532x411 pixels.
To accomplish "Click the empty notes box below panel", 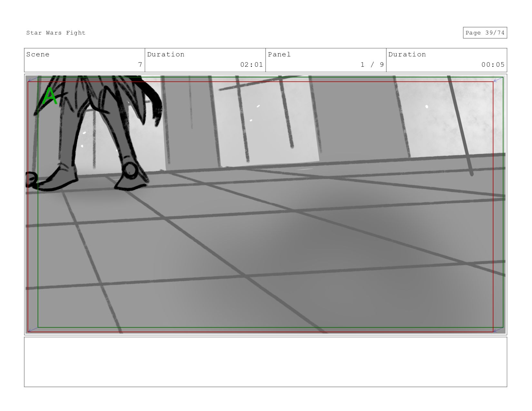I will (x=265, y=362).
